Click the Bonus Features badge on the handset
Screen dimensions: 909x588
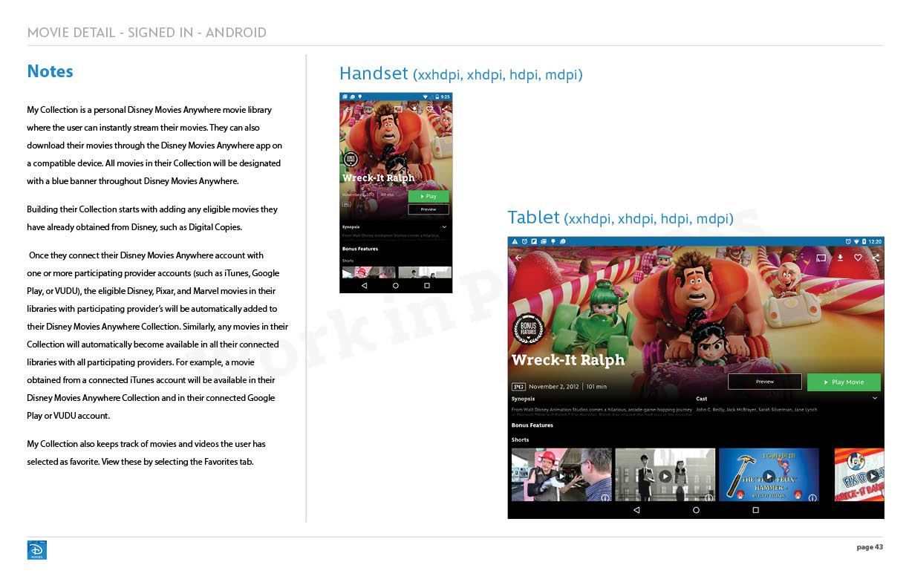(x=350, y=160)
